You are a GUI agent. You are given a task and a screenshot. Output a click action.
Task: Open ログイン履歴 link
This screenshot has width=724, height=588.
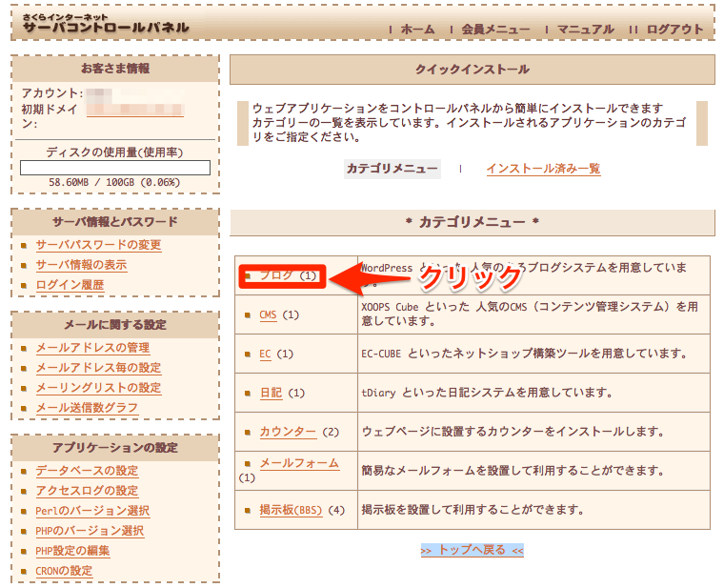pyautogui.click(x=70, y=285)
